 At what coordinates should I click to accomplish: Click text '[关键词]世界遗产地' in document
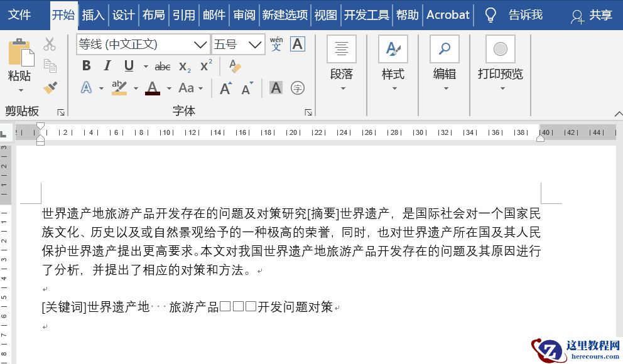(95, 307)
